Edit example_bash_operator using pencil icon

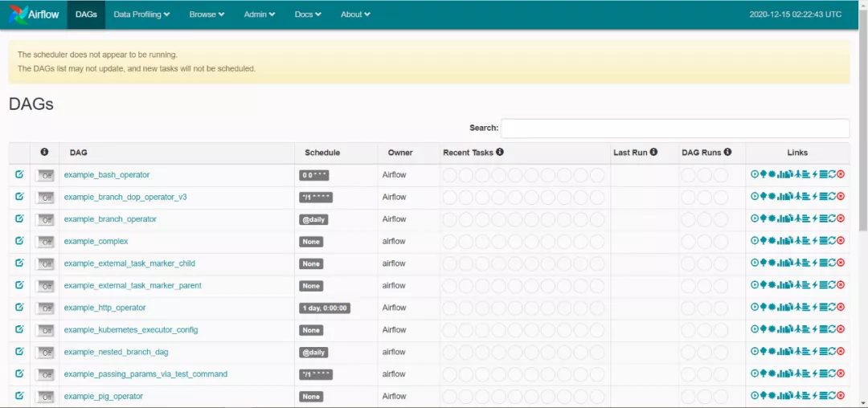(19, 174)
